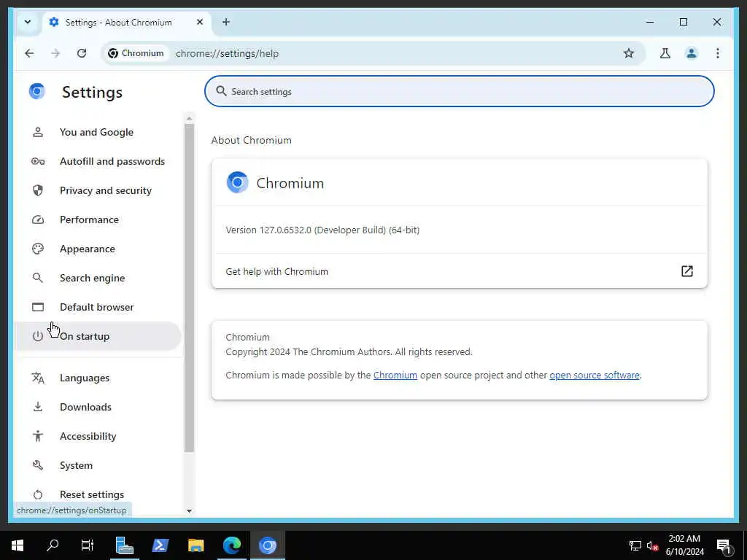This screenshot has height=560, width=747.
Task: Click the Chromium site info chip
Action: point(136,53)
